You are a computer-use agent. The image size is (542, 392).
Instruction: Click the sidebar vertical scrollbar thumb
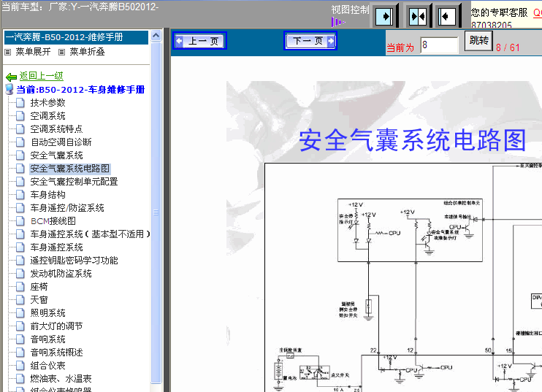[x=156, y=212]
